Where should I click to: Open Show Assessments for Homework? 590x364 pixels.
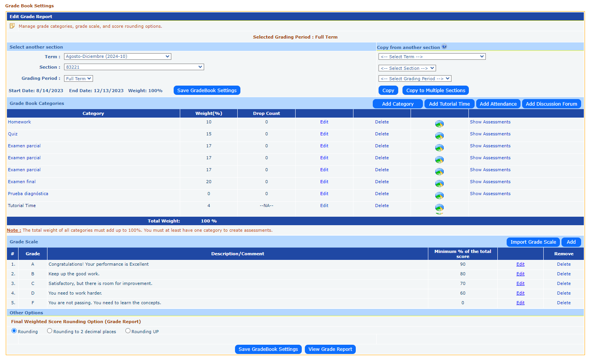tap(490, 122)
